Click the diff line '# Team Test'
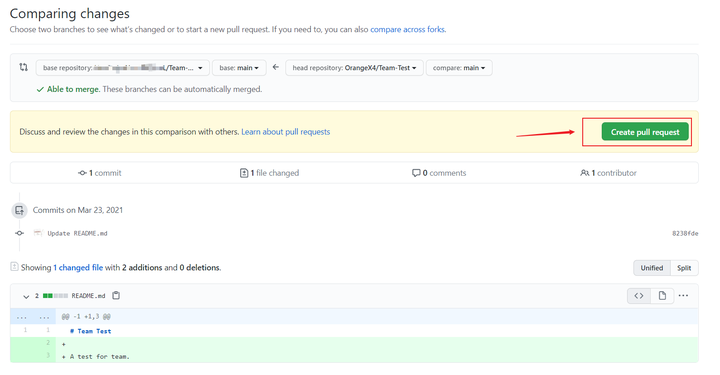This screenshot has height=375, width=720. pos(90,331)
